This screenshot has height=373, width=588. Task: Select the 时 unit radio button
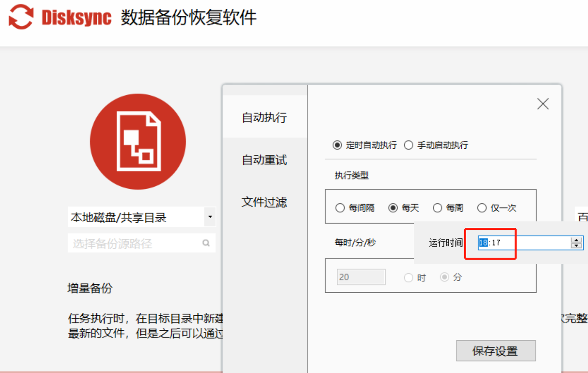pos(409,277)
